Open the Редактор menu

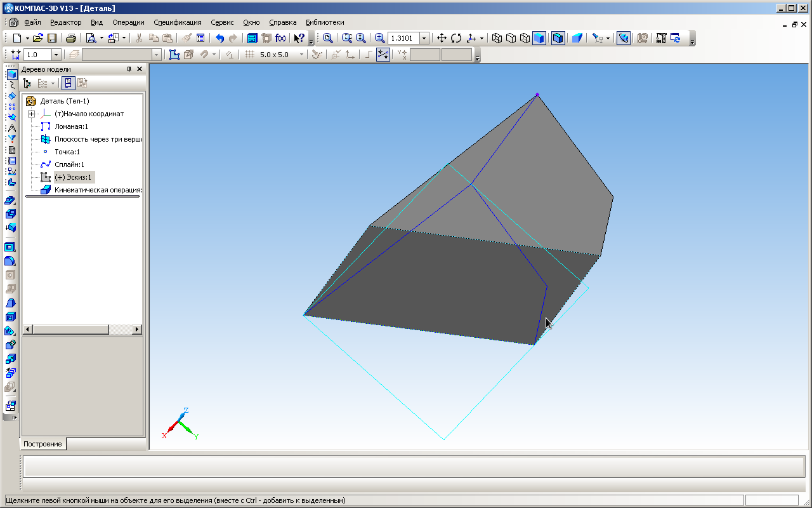coord(66,22)
